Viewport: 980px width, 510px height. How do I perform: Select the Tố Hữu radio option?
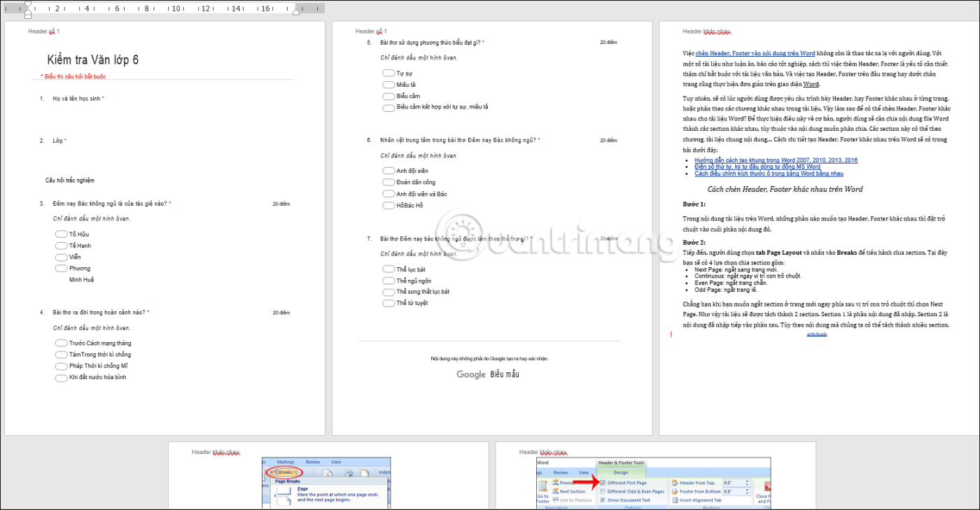point(61,234)
